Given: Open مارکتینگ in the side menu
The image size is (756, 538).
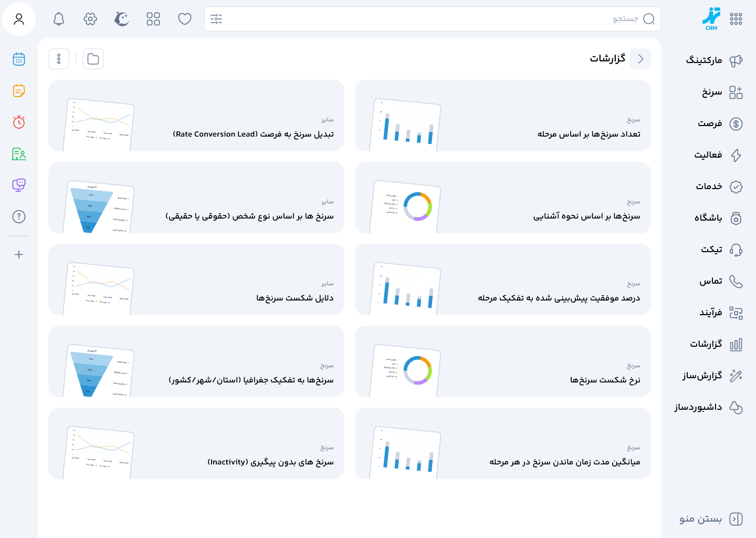Looking at the screenshot, I should tap(714, 60).
